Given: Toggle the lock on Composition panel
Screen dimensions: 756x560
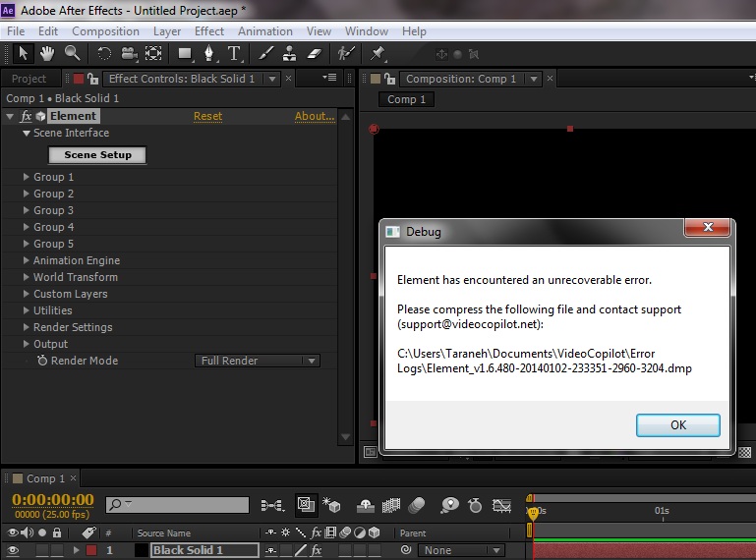Looking at the screenshot, I should tap(390, 79).
